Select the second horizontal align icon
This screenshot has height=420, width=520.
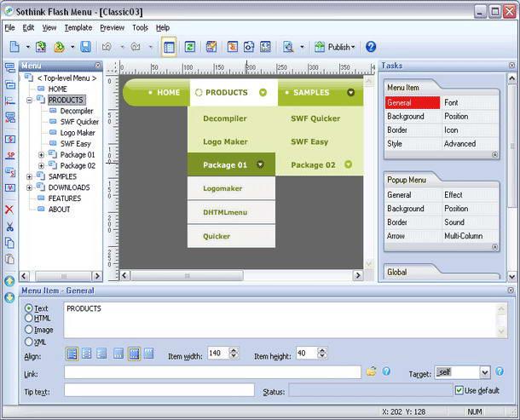point(87,354)
